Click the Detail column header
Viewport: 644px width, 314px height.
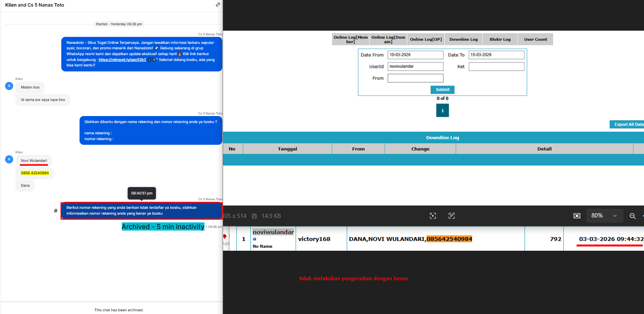(x=544, y=149)
